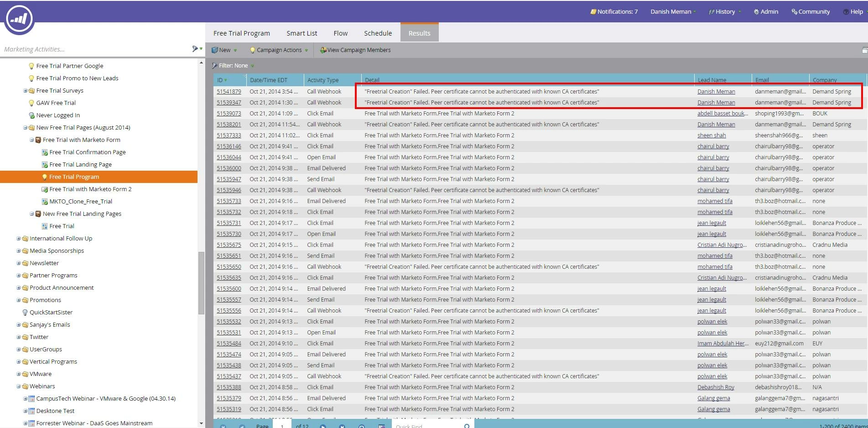The image size is (868, 428).
Task: Click the GAW Free Trial campaign icon
Action: [x=31, y=103]
